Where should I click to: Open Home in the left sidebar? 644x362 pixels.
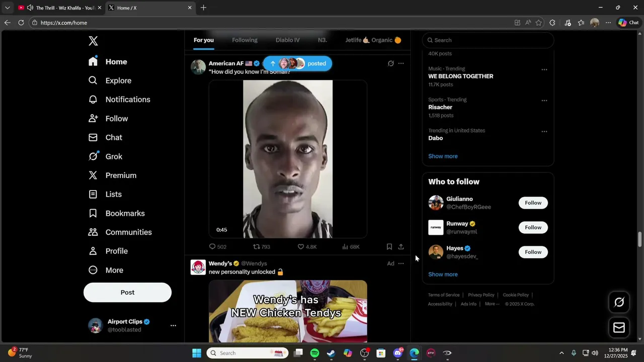(108, 61)
